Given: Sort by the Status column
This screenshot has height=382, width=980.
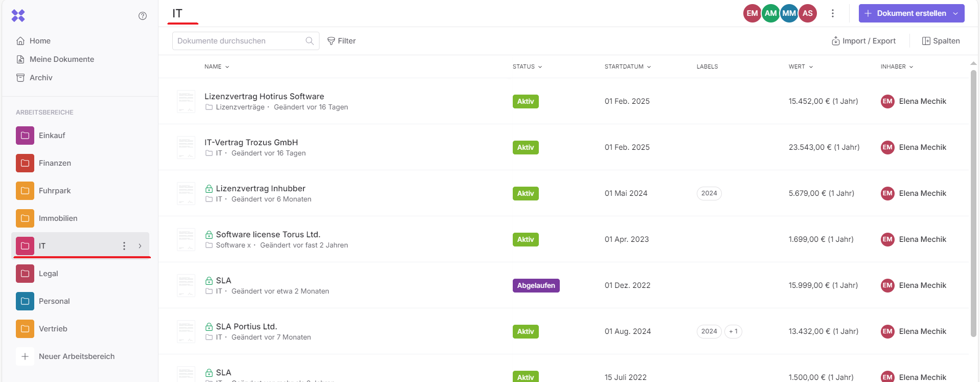Looking at the screenshot, I should tap(527, 66).
